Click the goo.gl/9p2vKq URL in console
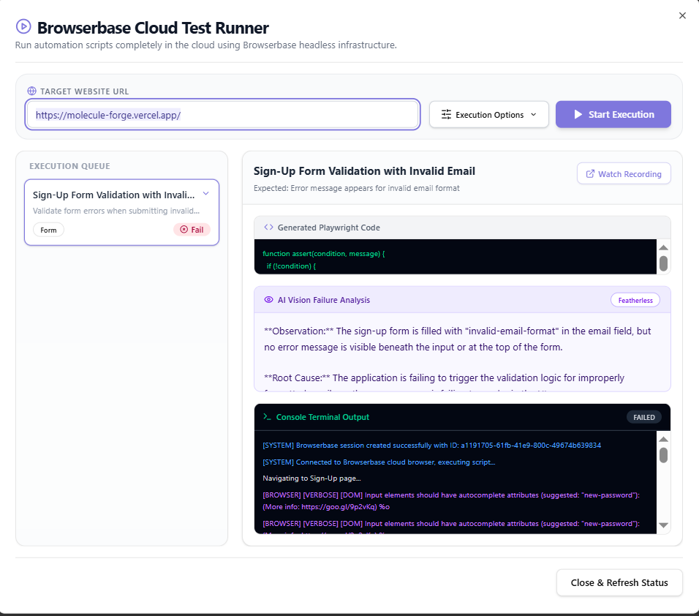 point(339,507)
